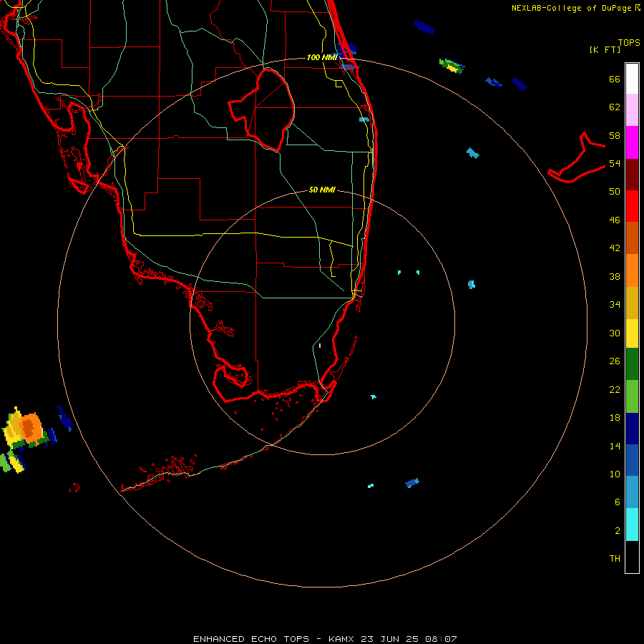Click the "30" legend value
This screenshot has width=644, height=644.
(615, 333)
